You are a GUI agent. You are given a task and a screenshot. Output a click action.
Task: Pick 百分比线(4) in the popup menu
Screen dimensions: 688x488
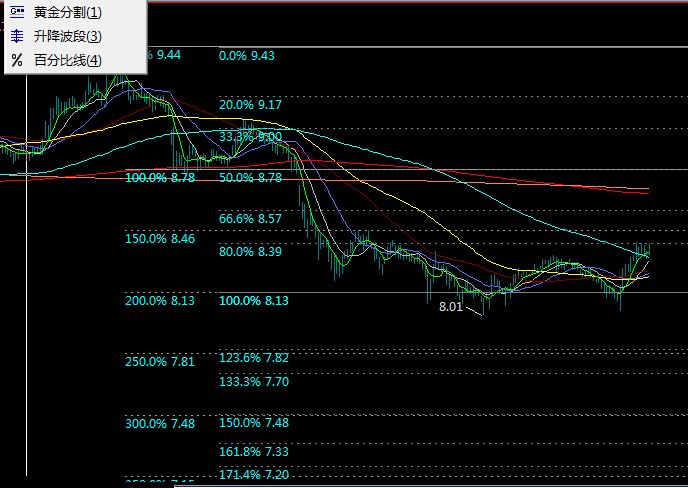[75, 60]
